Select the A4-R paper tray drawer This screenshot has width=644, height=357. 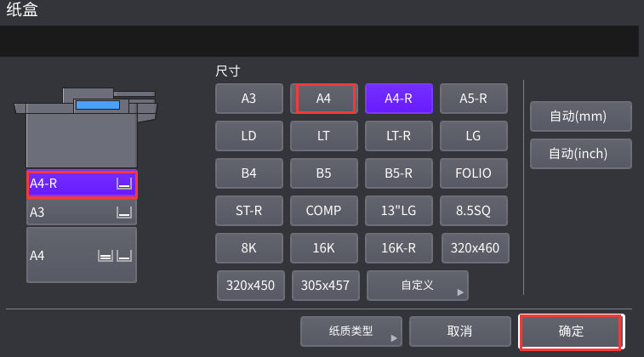[81, 183]
